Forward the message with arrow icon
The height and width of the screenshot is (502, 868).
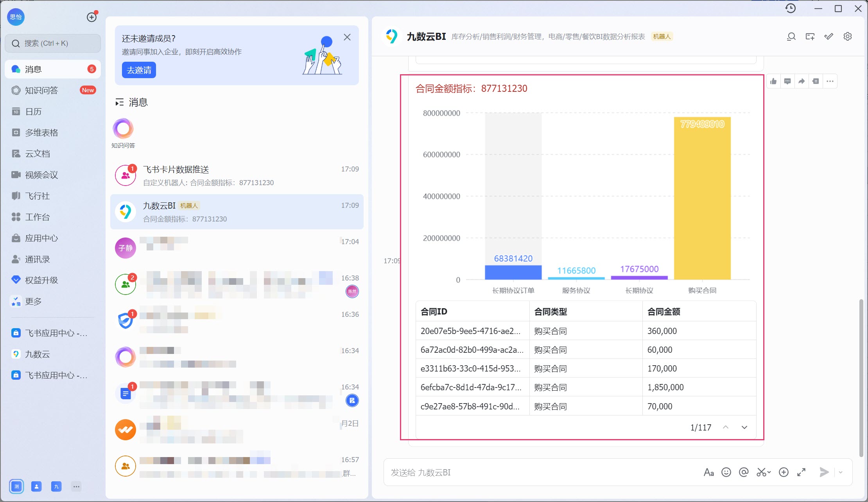[802, 81]
